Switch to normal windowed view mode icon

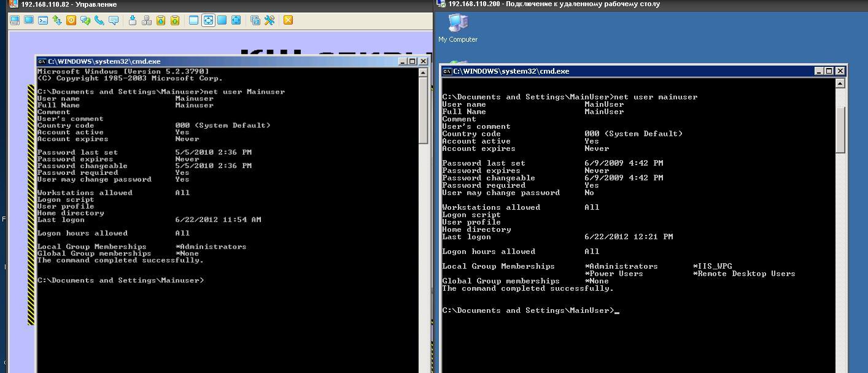pyautogui.click(x=193, y=20)
